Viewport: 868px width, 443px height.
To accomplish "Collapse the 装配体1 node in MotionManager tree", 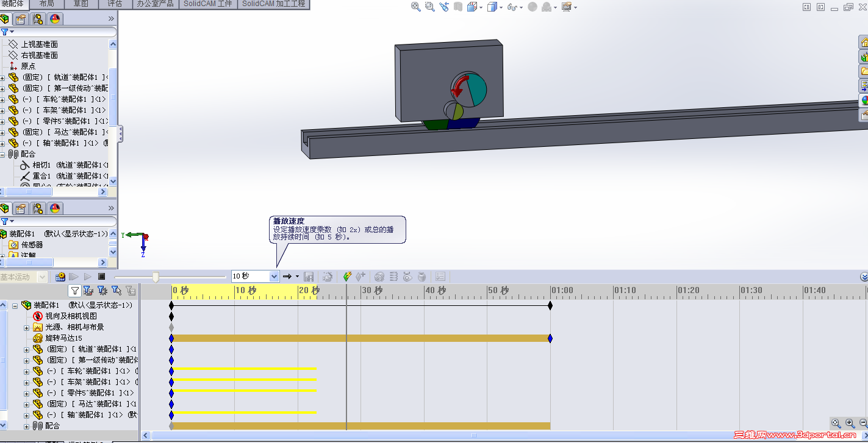I will [x=15, y=305].
